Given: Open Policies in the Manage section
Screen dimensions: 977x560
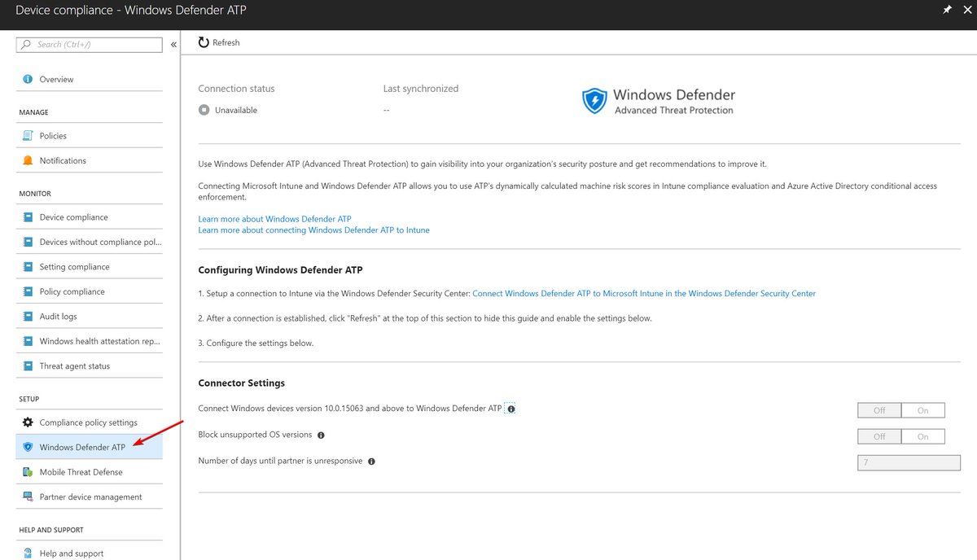Looking at the screenshot, I should (90, 136).
